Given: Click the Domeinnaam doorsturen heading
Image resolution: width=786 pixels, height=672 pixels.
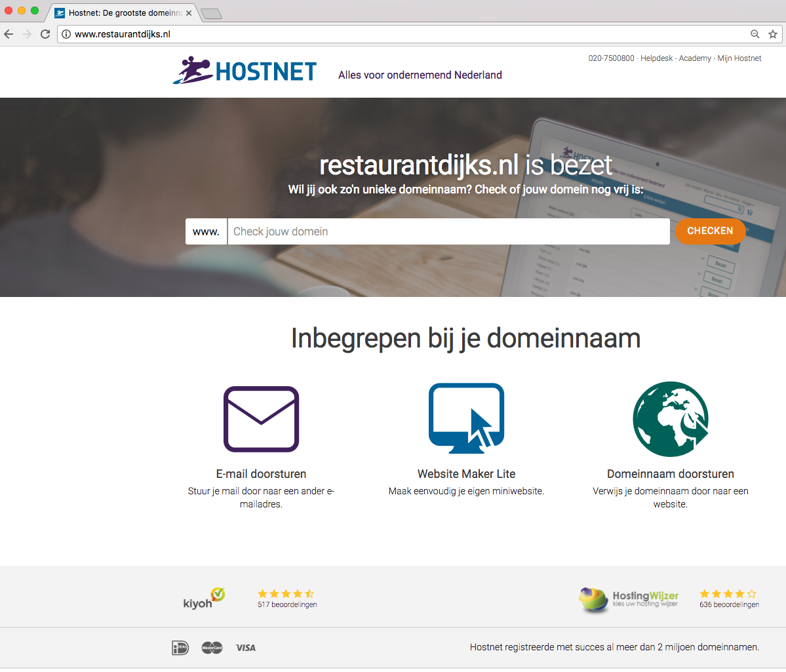Looking at the screenshot, I should click(671, 474).
